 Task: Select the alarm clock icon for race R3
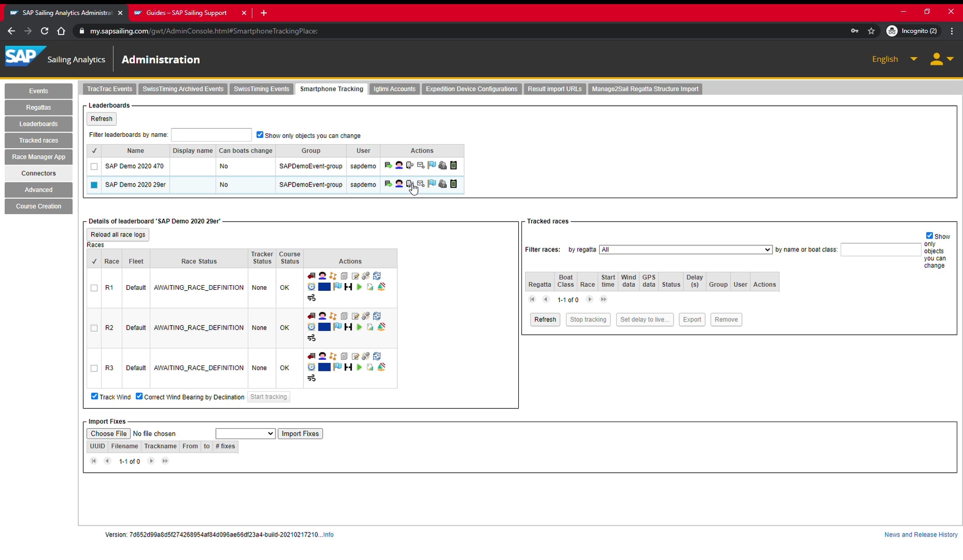click(x=311, y=367)
